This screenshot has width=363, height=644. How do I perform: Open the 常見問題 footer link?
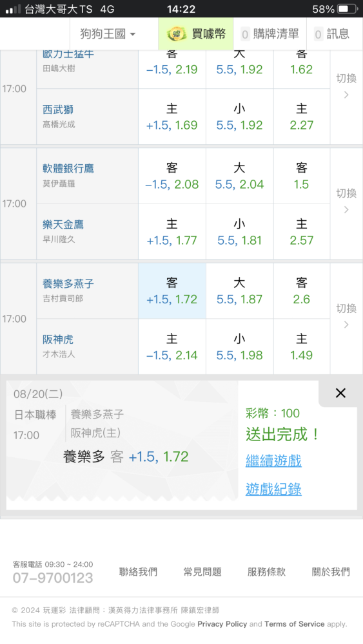tap(202, 572)
